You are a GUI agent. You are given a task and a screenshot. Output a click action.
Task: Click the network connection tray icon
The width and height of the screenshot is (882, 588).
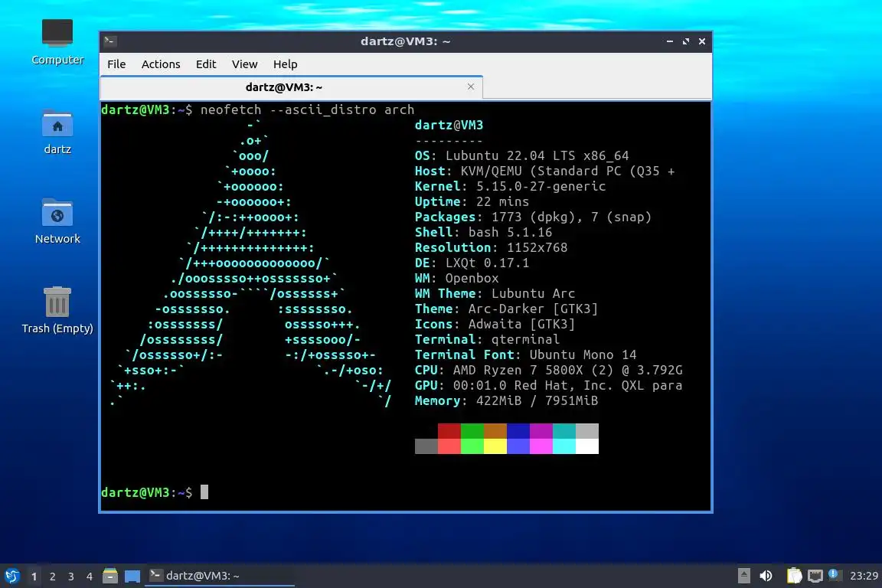coord(815,576)
